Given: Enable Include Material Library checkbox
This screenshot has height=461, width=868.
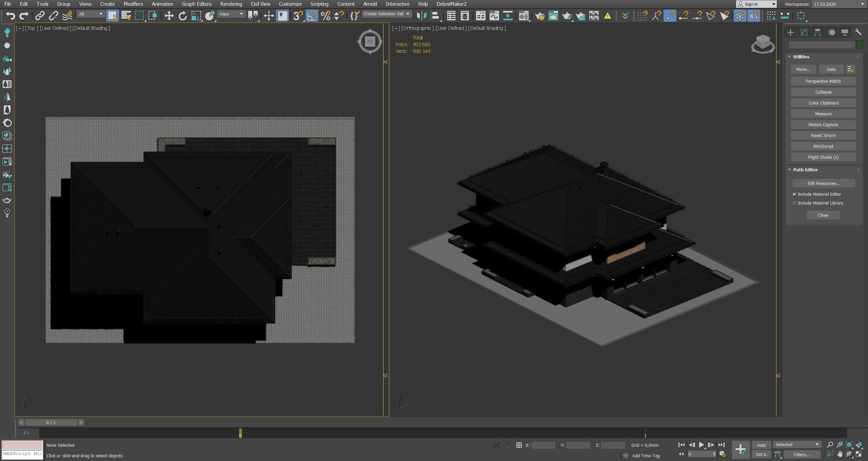Looking at the screenshot, I should [794, 203].
